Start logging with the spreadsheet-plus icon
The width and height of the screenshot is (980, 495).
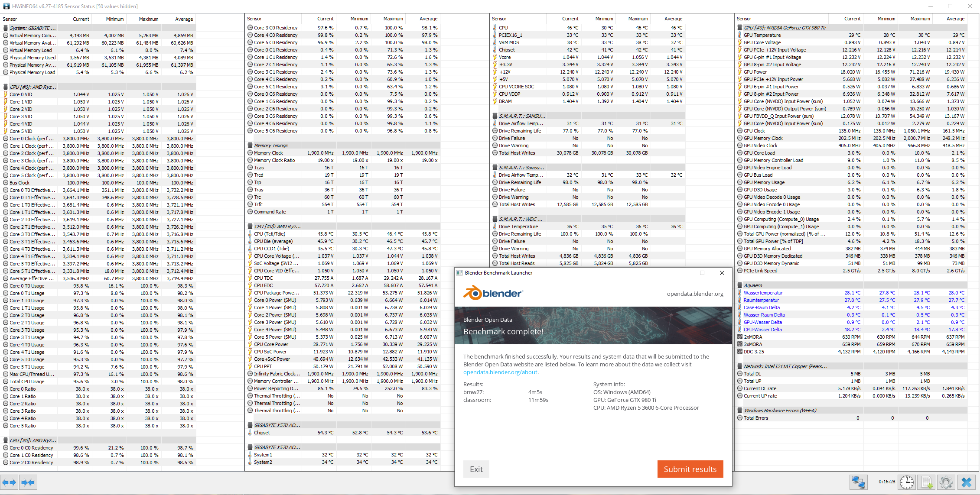[x=927, y=482]
